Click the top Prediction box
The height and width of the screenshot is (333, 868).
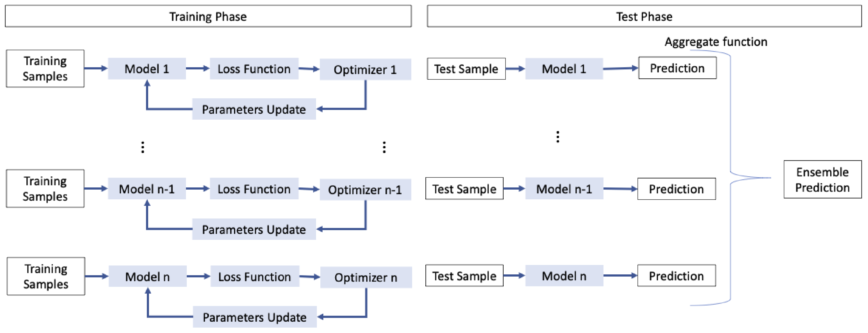(x=677, y=68)
